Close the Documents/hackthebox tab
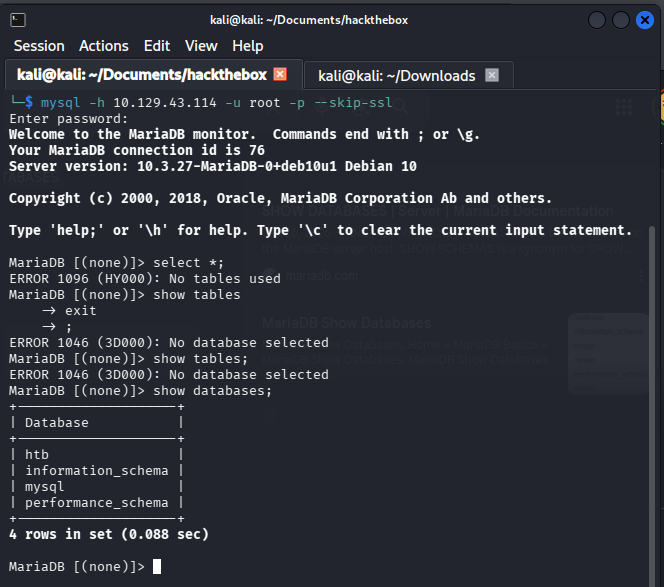Screen dimensions: 664x587 pyautogui.click(x=280, y=74)
